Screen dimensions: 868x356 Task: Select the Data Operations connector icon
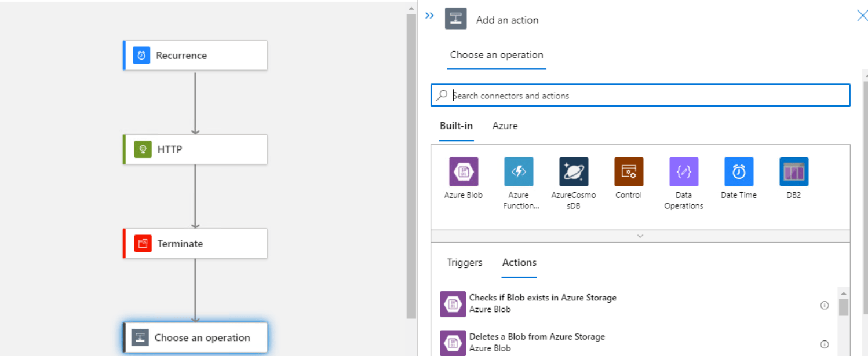pos(684,172)
